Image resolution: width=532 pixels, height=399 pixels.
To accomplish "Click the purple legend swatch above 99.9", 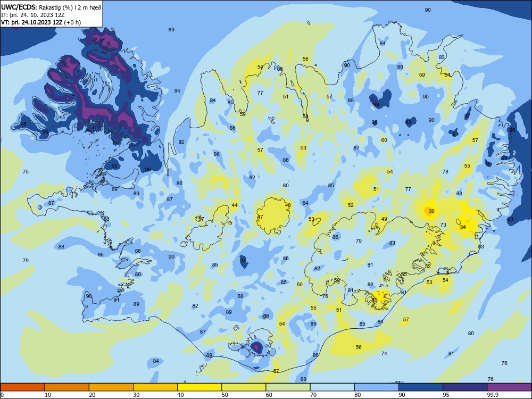I will (509, 387).
